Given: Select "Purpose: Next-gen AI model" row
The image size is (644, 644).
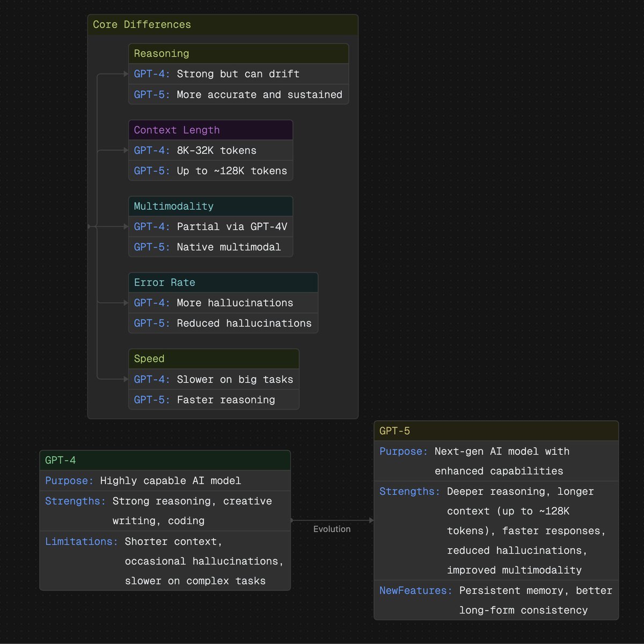Looking at the screenshot, I should click(496, 461).
